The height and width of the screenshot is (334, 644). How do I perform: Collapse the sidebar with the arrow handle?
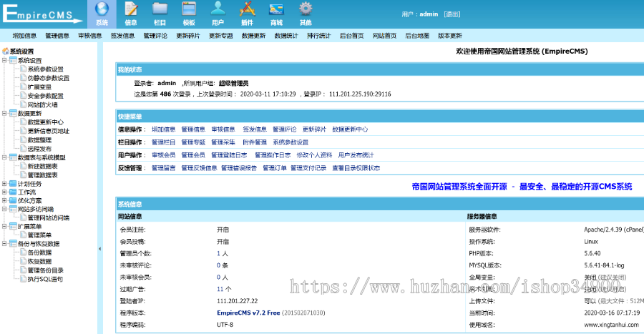(x=99, y=249)
